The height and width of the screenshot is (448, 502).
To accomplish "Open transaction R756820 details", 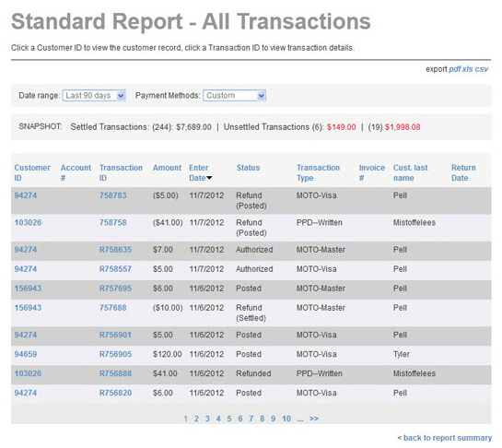I will pos(115,393).
